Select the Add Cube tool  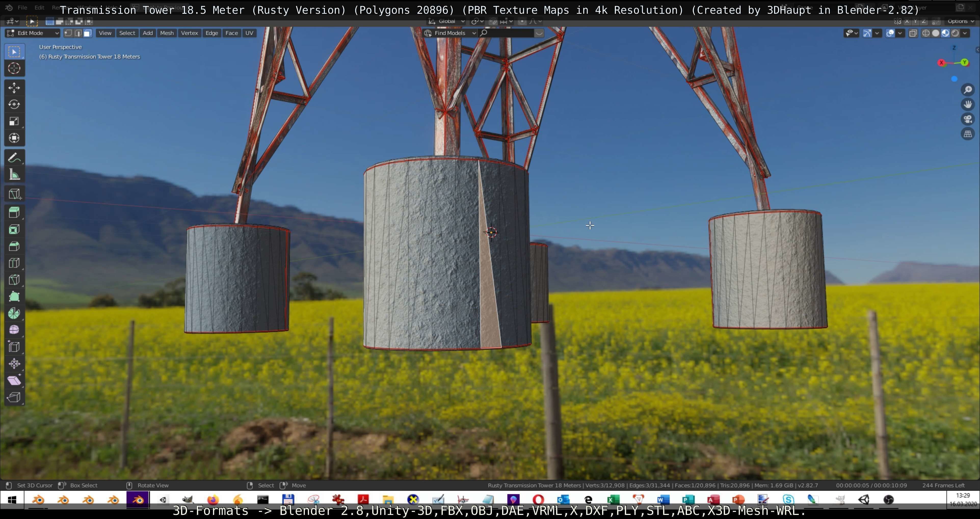tap(14, 194)
